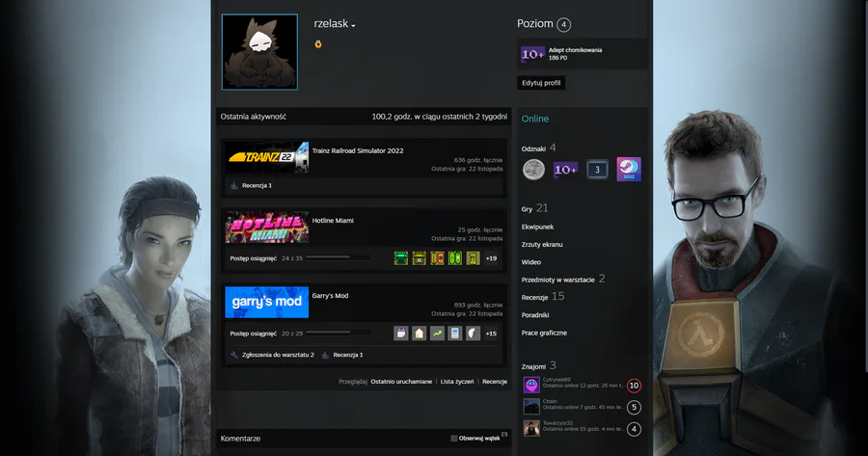Open fourth green Hotline Miami achievement icon

(x=455, y=257)
